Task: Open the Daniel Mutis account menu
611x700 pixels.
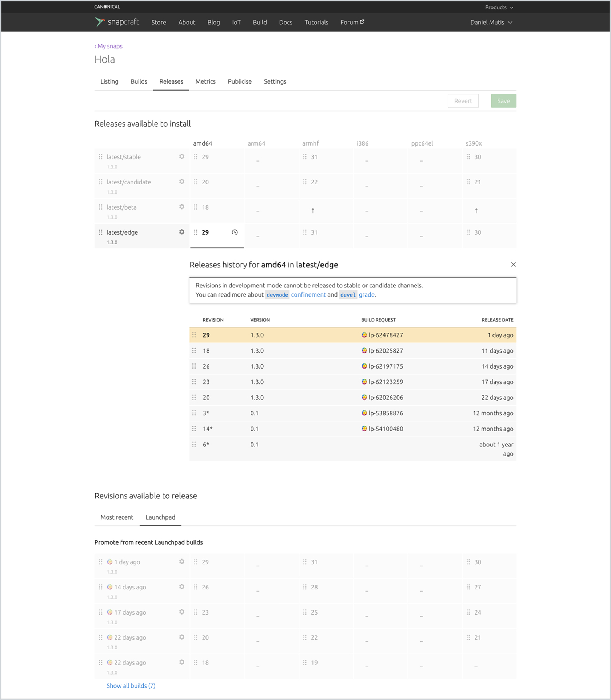Action: coord(491,22)
